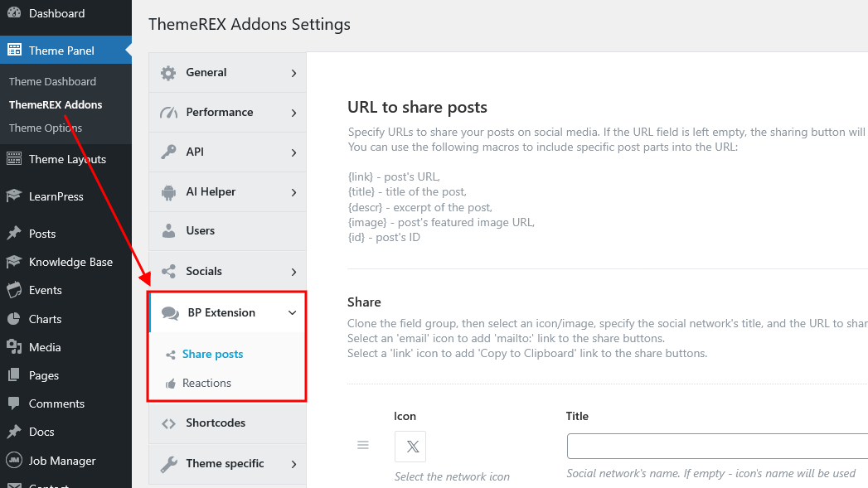Click the AI Helper android icon

click(x=168, y=191)
